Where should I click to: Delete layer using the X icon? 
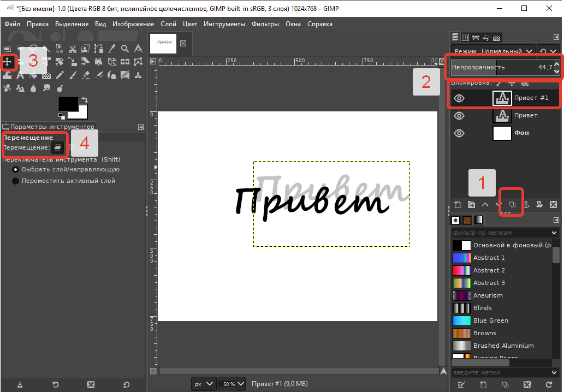pos(553,205)
